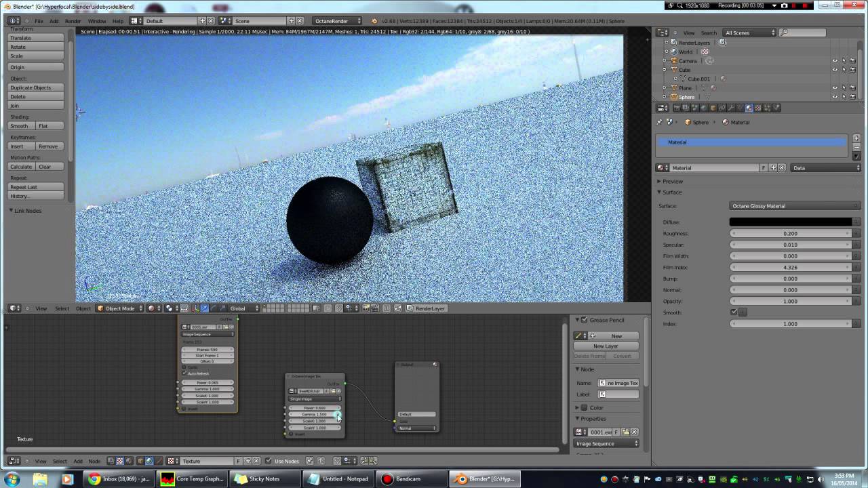Open the Octane Glossy Material surface dropdown
This screenshot has height=488, width=868.
coord(795,206)
